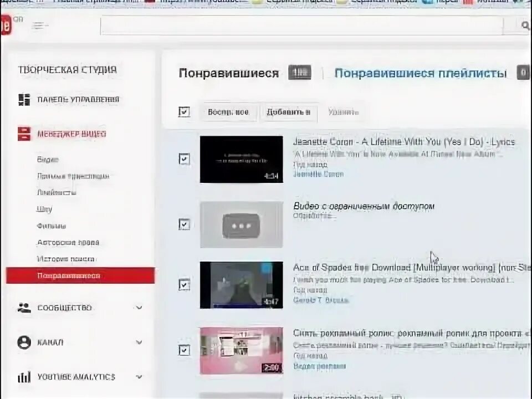The image size is (532, 399).
Task: Click the liked videos count badge
Action: coord(300,73)
